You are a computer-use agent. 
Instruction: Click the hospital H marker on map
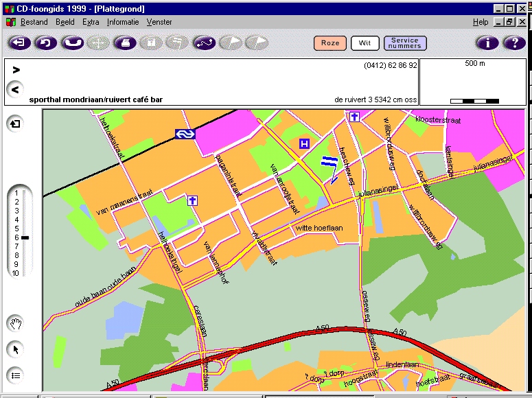305,143
